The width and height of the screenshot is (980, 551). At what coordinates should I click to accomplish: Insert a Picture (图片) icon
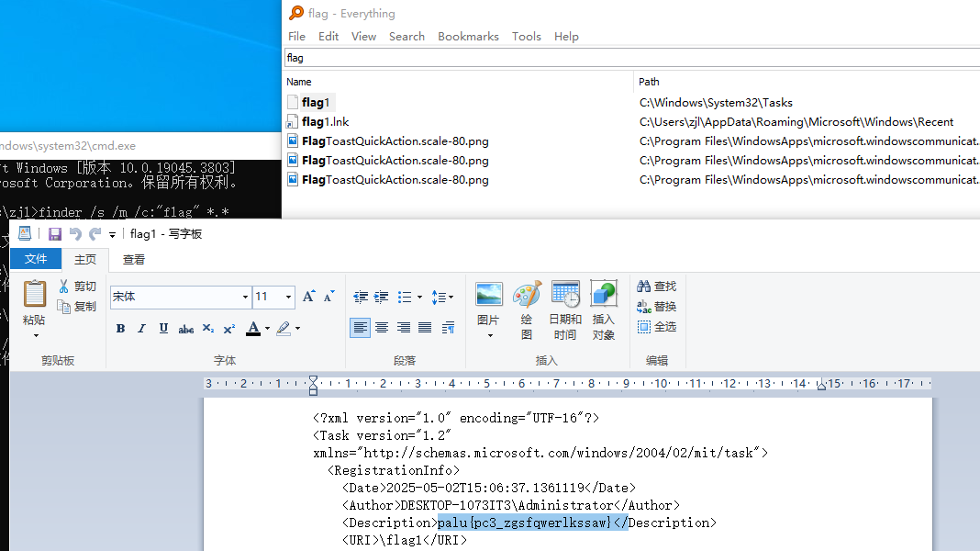[489, 295]
